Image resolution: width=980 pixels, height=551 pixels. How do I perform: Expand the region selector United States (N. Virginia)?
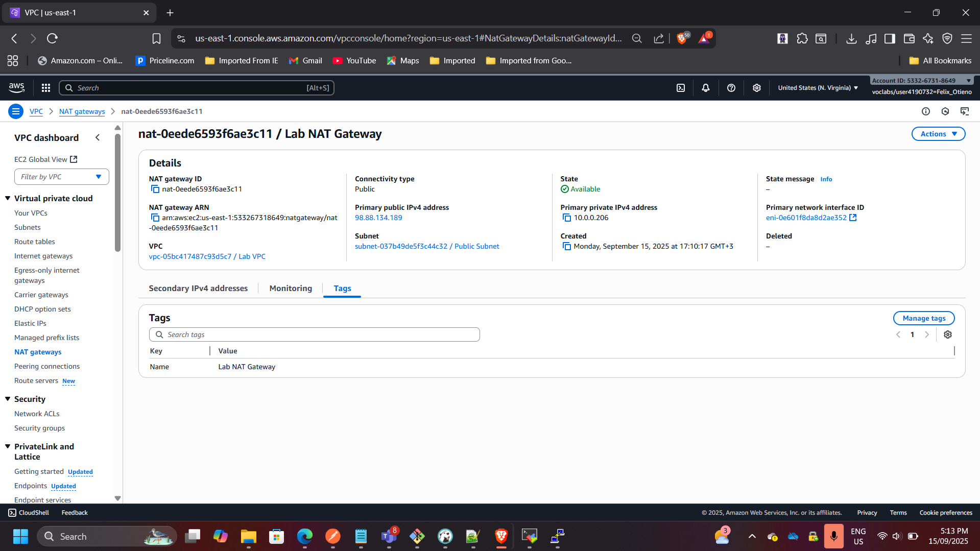point(817,88)
